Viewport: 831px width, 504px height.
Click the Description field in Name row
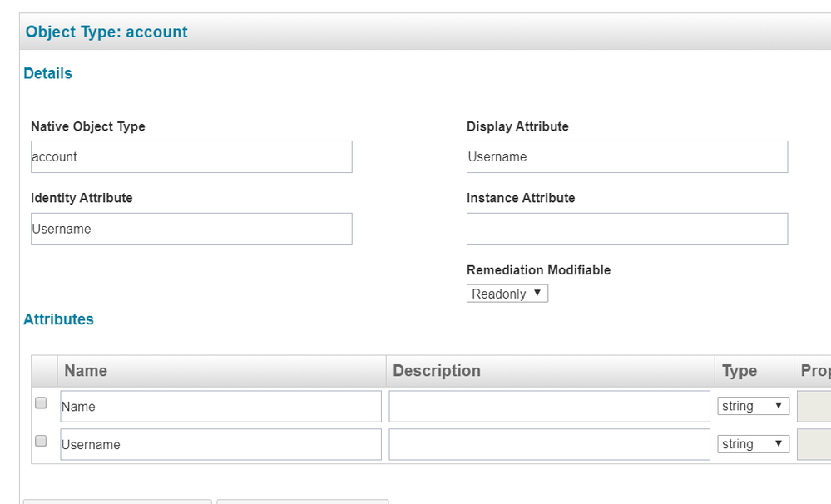(x=549, y=407)
